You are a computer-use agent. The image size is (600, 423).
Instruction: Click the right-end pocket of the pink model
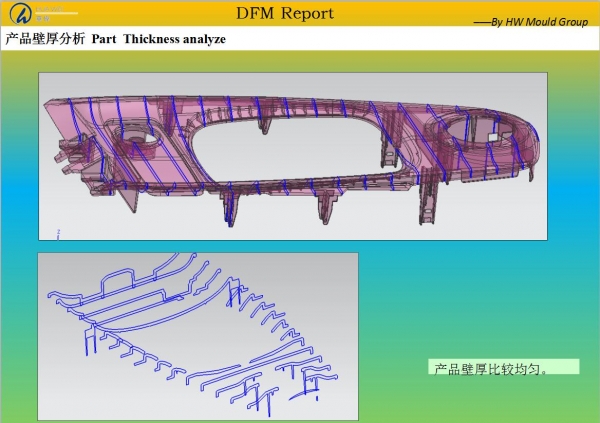coord(485,128)
